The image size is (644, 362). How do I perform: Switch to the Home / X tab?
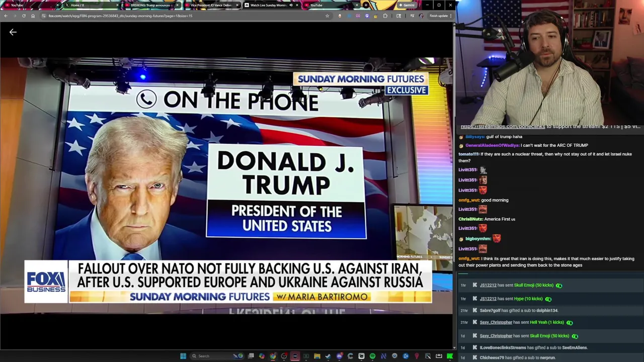tap(91, 5)
